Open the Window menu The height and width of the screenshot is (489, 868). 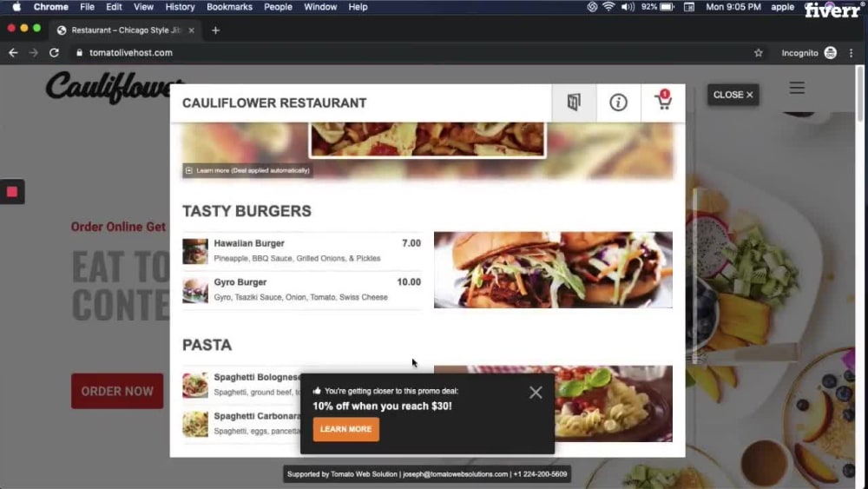[x=320, y=7]
